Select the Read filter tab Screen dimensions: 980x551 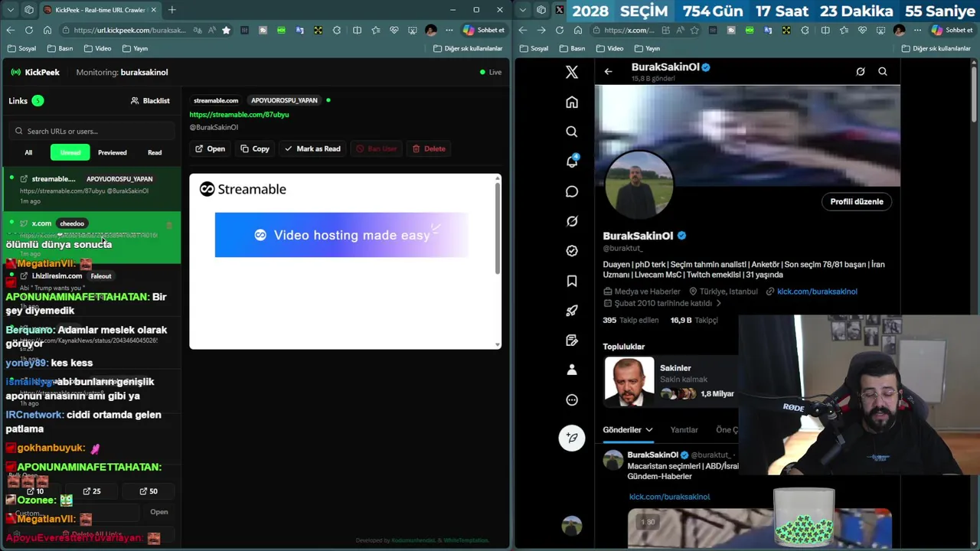pyautogui.click(x=155, y=152)
